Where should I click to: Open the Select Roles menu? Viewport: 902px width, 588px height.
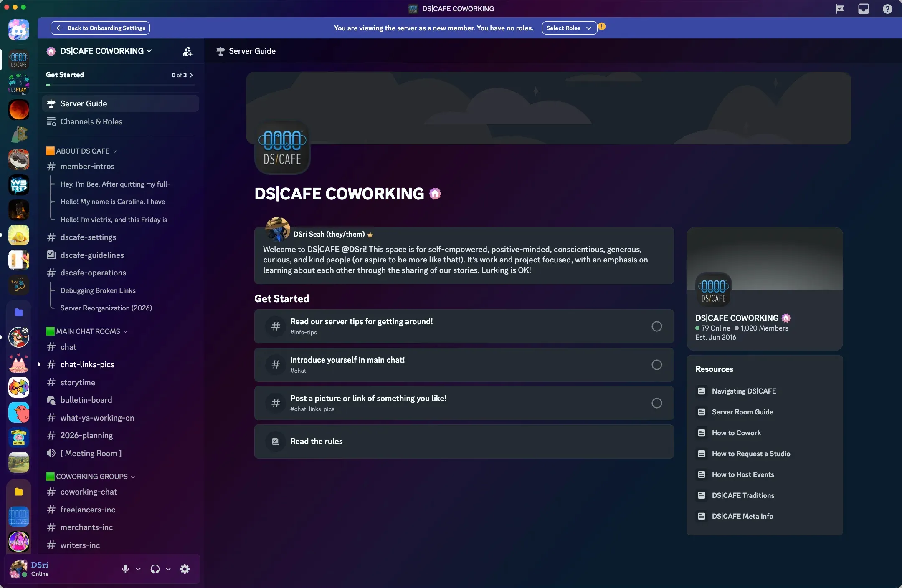pos(569,28)
